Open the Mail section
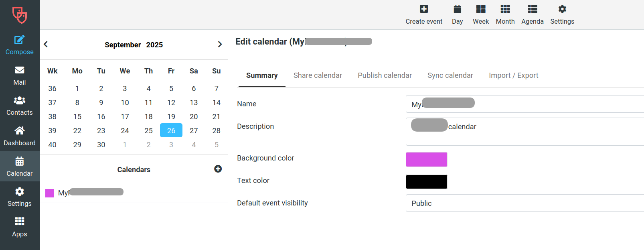The height and width of the screenshot is (250, 644). click(19, 76)
